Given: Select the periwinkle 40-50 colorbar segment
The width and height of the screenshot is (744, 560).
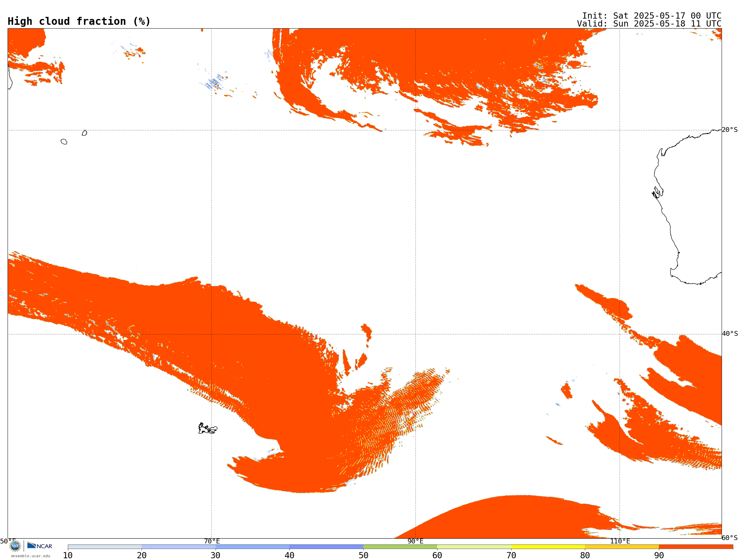Looking at the screenshot, I should (x=326, y=547).
